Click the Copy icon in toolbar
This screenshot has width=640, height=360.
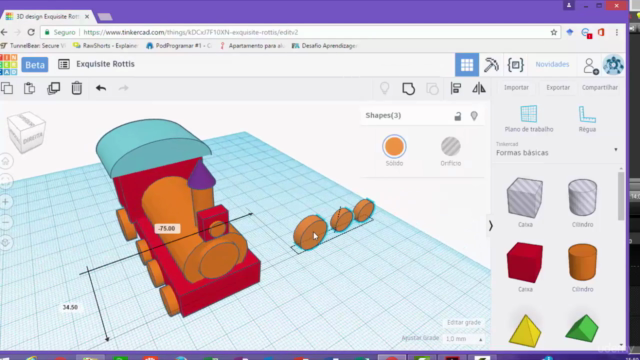(x=7, y=88)
